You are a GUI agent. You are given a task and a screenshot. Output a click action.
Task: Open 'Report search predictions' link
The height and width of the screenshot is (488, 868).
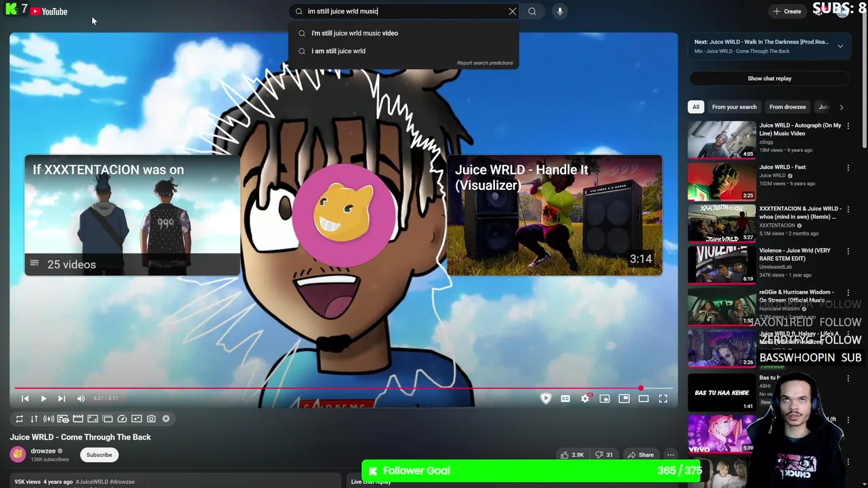pos(485,63)
